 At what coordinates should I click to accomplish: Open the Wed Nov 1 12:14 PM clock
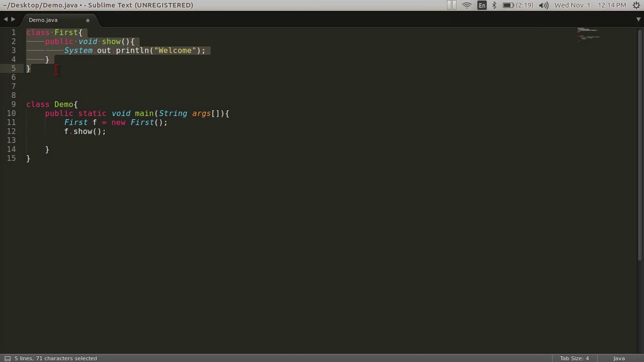pyautogui.click(x=590, y=5)
